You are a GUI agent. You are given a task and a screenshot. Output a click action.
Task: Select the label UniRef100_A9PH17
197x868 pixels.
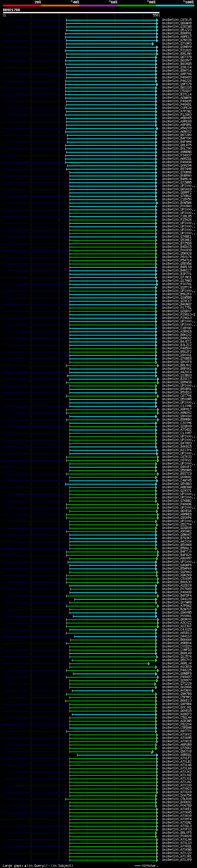pyautogui.click(x=177, y=410)
